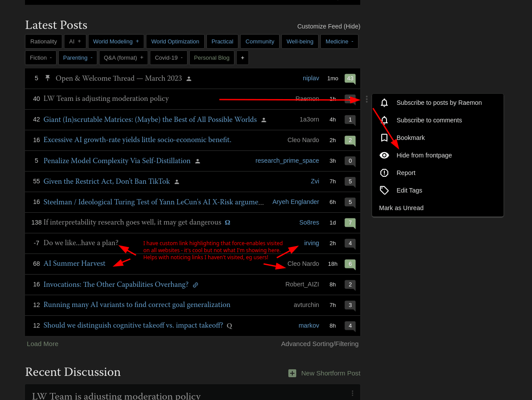Toggle Hide from frontpage eye icon
The image size is (532, 400).
click(384, 155)
